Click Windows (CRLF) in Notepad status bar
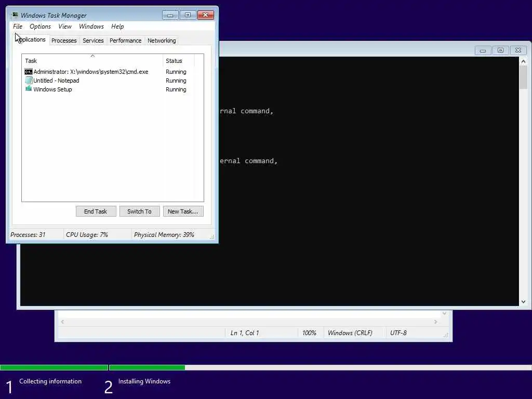The image size is (532, 399). pyautogui.click(x=350, y=333)
